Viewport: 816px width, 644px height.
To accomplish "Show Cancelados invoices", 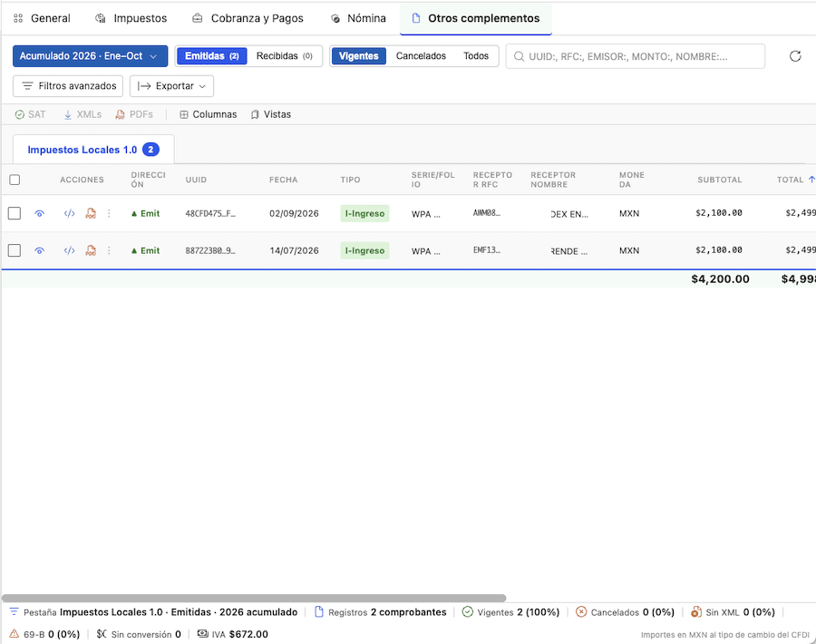I will (421, 56).
